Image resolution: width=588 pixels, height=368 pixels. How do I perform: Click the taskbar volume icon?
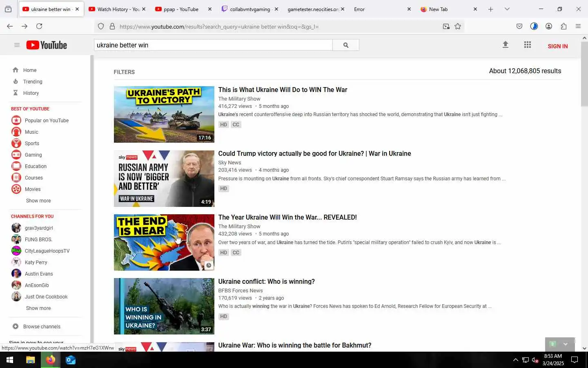(535, 360)
